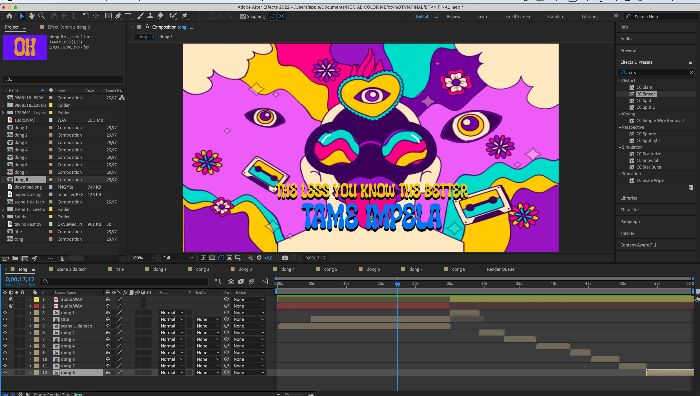This screenshot has height=396, width=700.
Task: Click the yellow label swatch of layer 1
Action: [x=36, y=300]
